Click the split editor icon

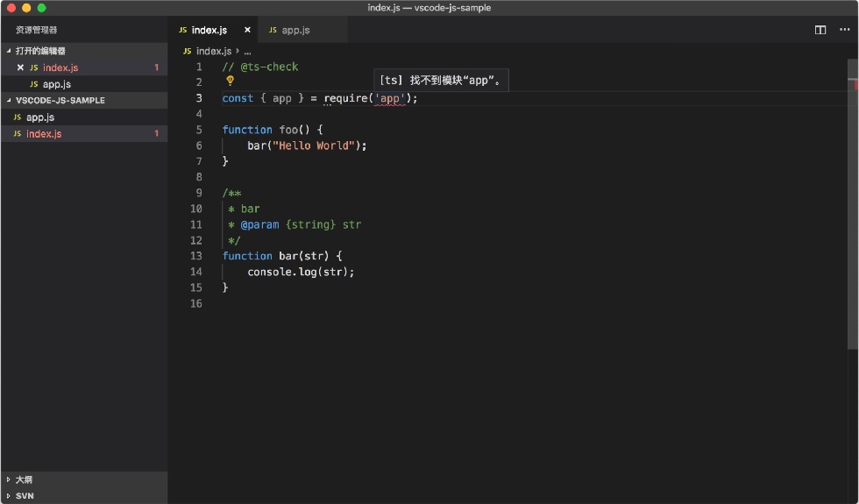[x=820, y=30]
